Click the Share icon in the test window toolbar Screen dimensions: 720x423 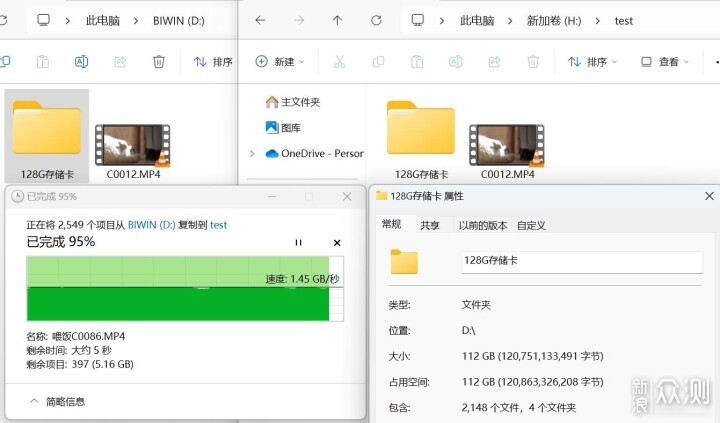495,62
